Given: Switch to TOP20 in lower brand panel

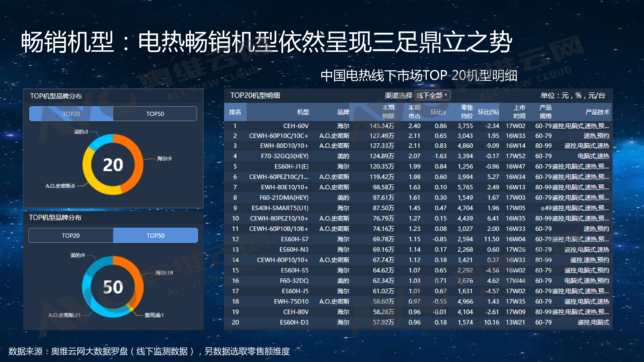Looking at the screenshot, I should [71, 235].
